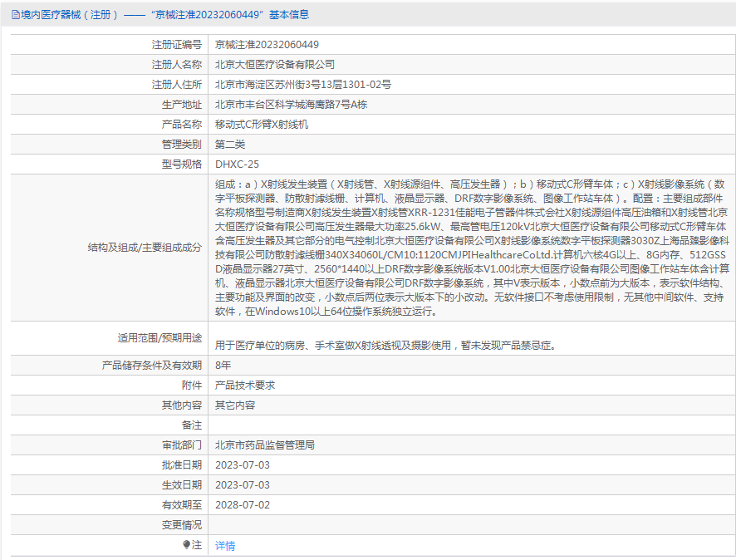Select the value 京械注准20232060449 in 注册证编号 row
Screen dimensions: 736x560
pos(267,45)
